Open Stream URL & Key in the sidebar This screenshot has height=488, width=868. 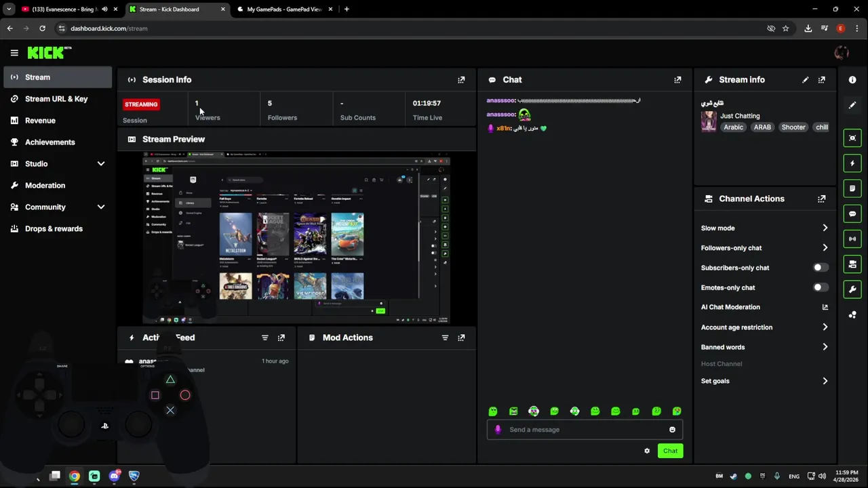tap(58, 99)
